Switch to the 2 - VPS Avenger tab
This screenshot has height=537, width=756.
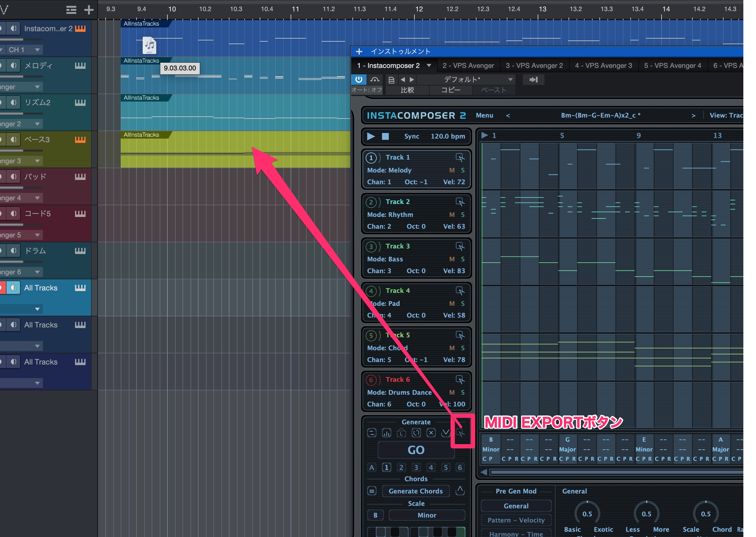[468, 65]
